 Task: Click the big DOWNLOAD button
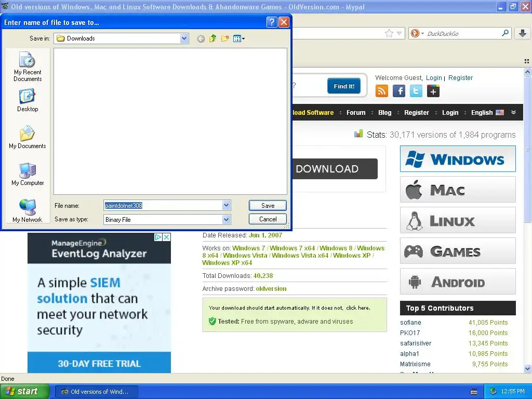coord(335,169)
